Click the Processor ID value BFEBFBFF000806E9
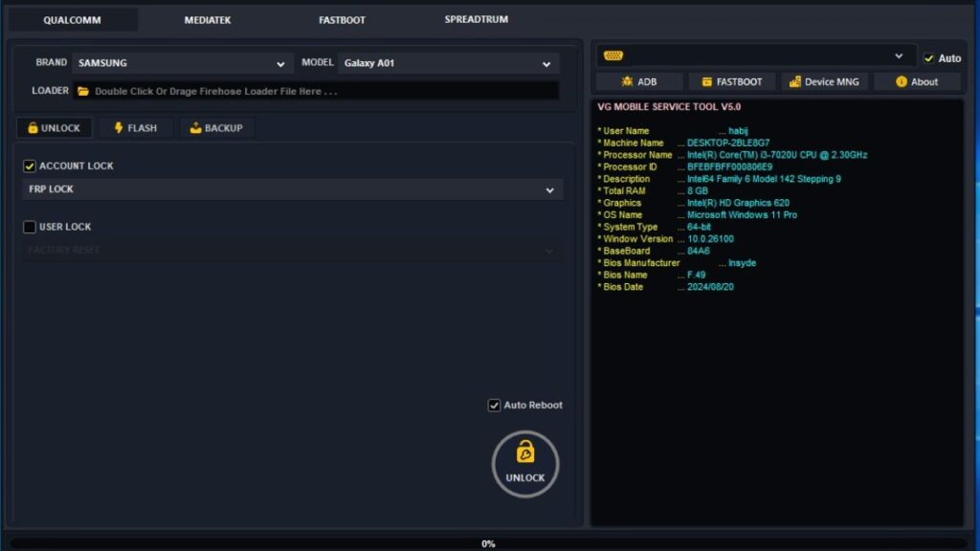This screenshot has height=551, width=980. point(729,166)
